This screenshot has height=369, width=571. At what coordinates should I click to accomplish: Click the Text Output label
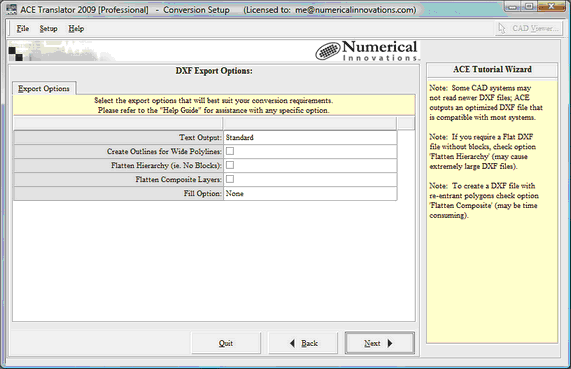tap(200, 137)
